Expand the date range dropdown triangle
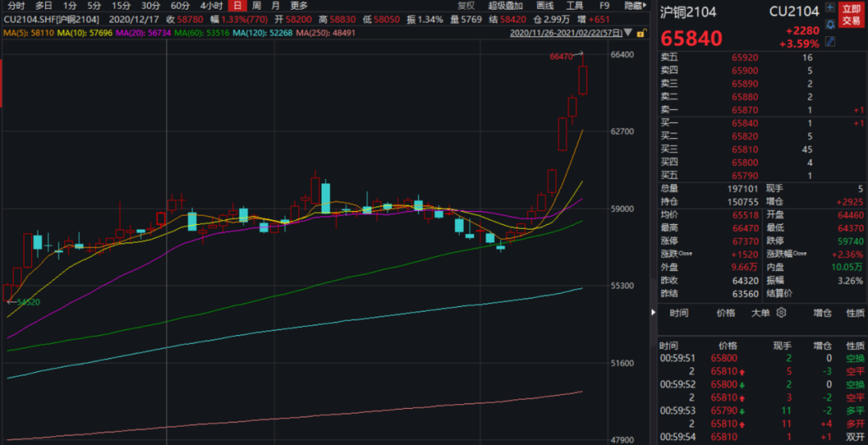This screenshot has width=868, height=445. [x=628, y=33]
